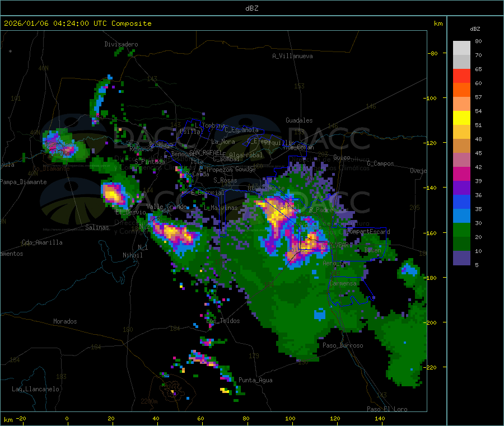
Task: Click the La_Nora label
Action: [223, 142]
